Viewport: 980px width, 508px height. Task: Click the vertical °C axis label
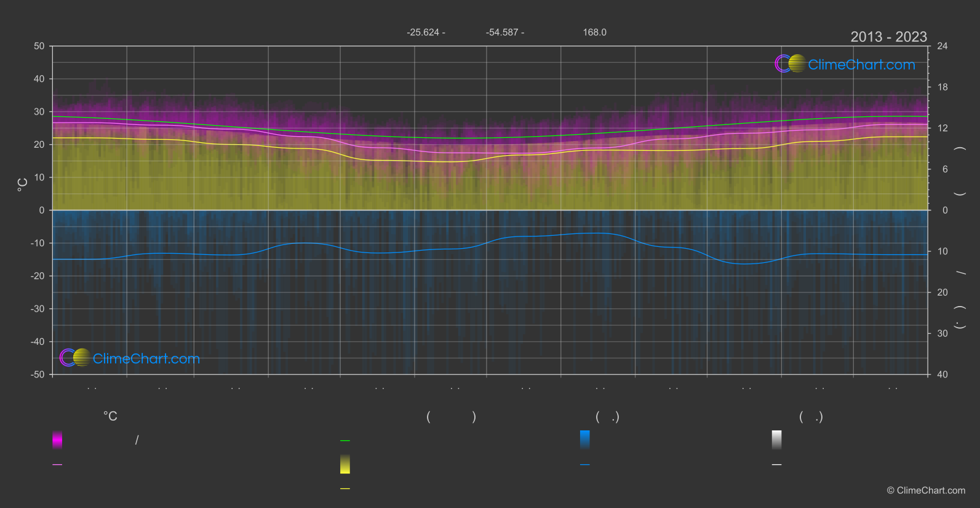click(x=23, y=185)
